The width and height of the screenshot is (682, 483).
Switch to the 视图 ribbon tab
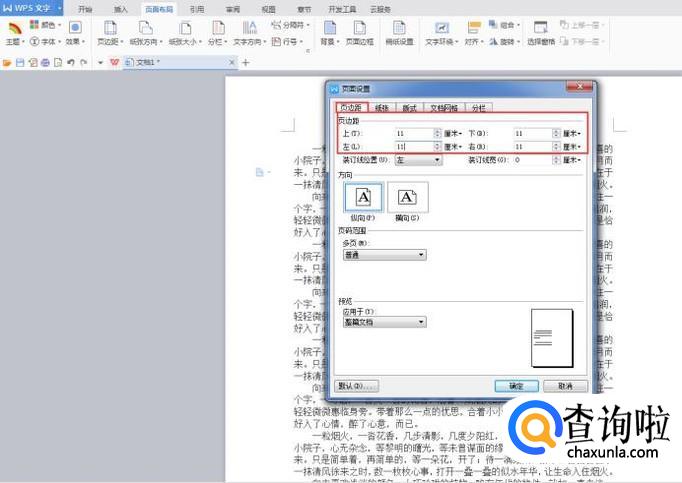pyautogui.click(x=268, y=9)
